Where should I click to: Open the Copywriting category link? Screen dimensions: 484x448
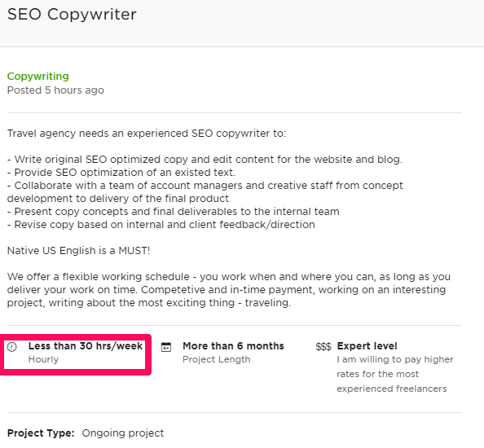(38, 77)
